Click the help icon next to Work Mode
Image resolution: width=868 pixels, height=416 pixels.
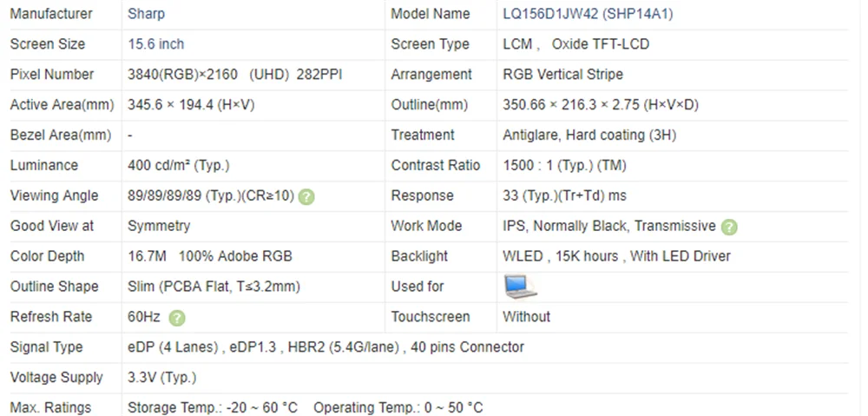tap(729, 227)
